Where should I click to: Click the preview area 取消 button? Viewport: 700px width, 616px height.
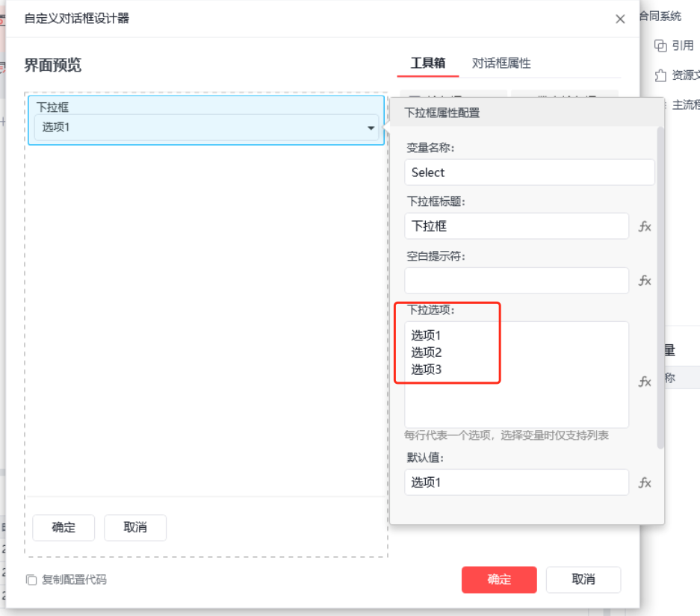click(135, 528)
